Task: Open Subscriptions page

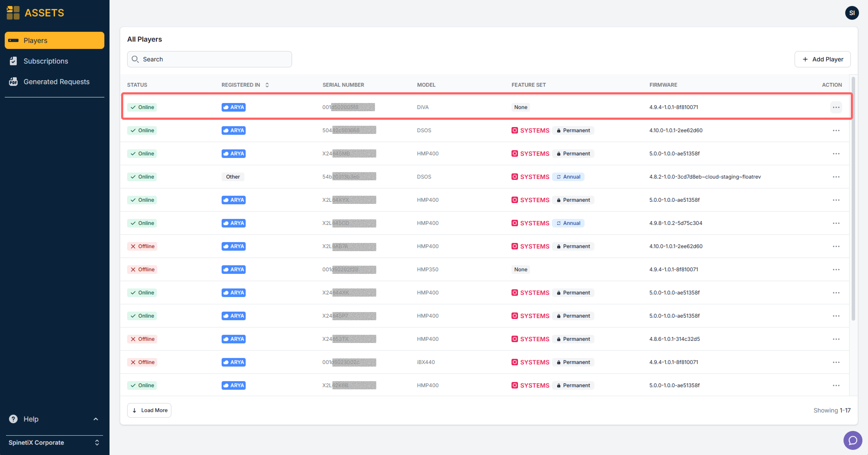Action: click(x=54, y=61)
